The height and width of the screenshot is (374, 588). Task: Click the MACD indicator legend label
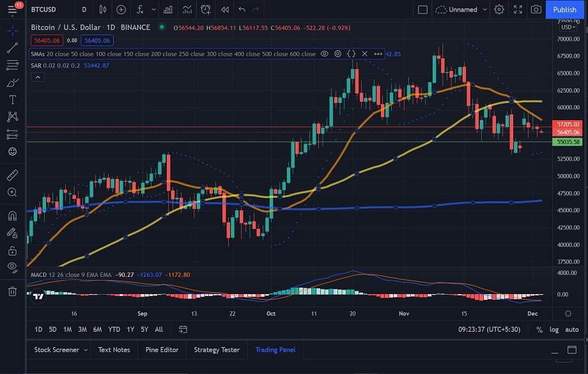[71, 275]
